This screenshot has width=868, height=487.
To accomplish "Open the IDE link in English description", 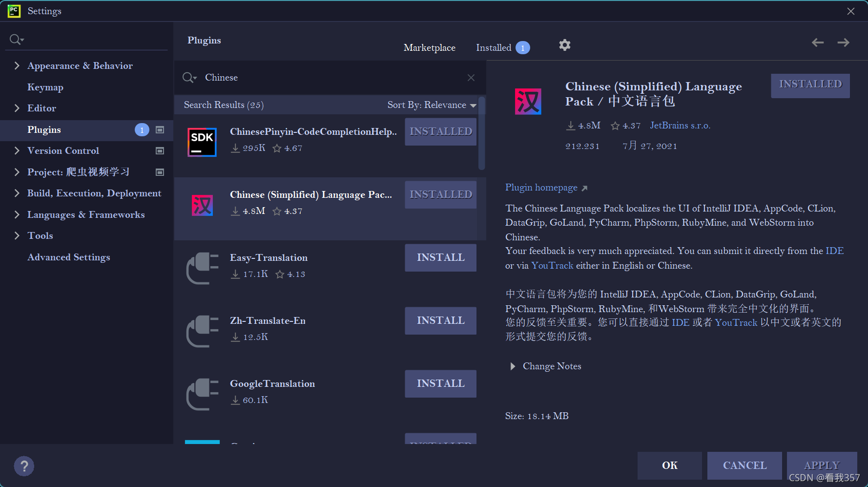I will click(835, 251).
